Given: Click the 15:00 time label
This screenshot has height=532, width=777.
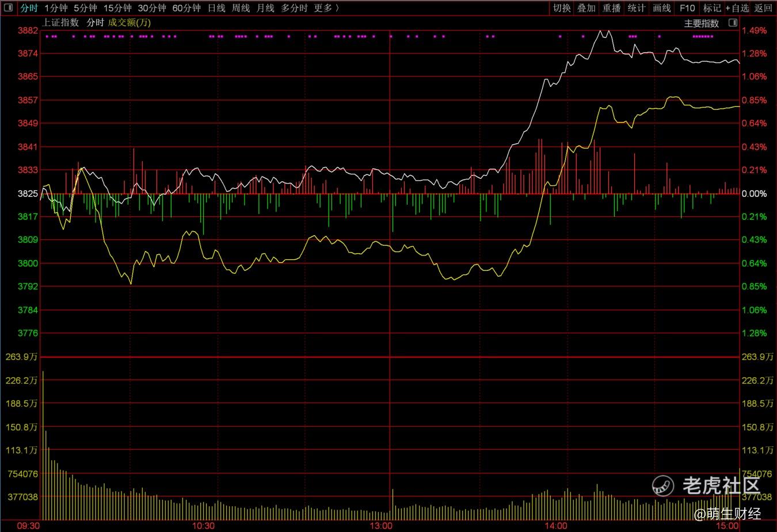Looking at the screenshot, I should click(x=728, y=526).
